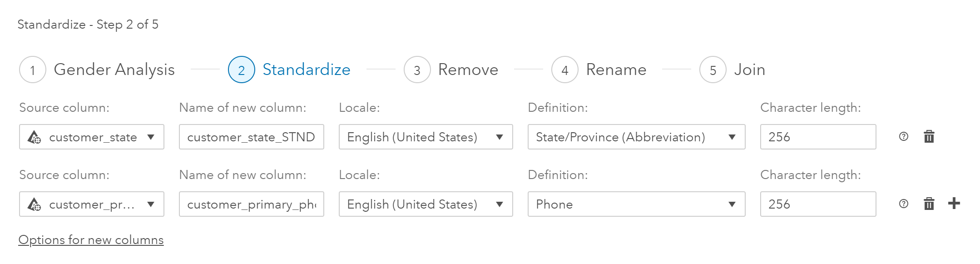
Task: Jump to step 3 Remove
Action: click(417, 70)
